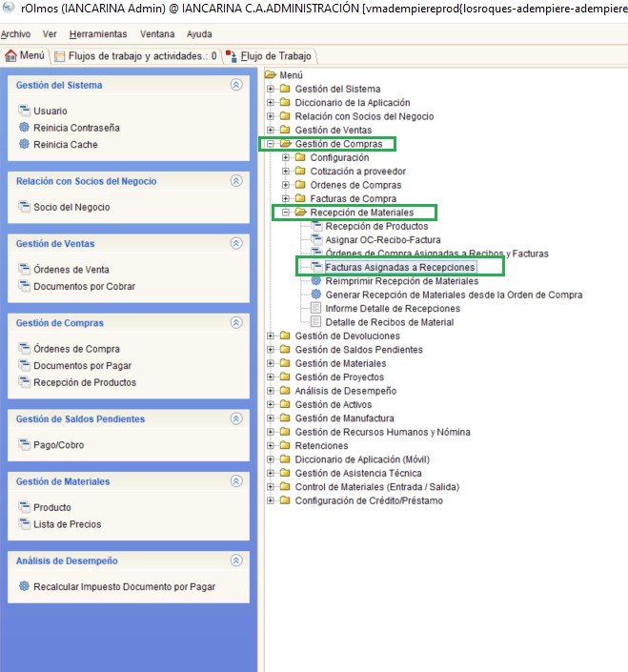This screenshot has height=672, width=628.
Task: Click the Asignar OC-Recibo-Factura window icon
Action: (316, 239)
